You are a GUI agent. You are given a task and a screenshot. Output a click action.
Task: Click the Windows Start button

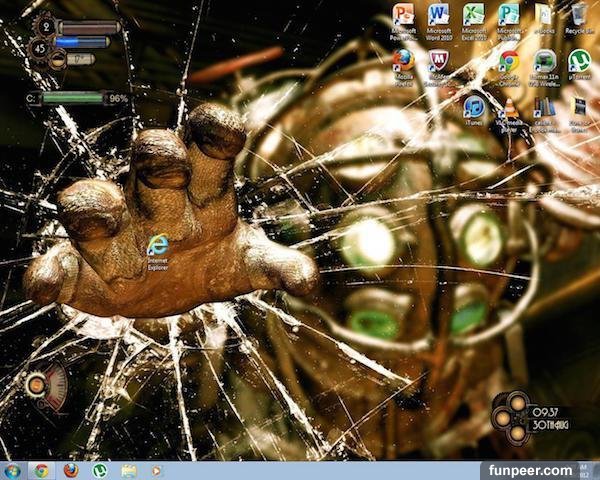[x=13, y=470]
